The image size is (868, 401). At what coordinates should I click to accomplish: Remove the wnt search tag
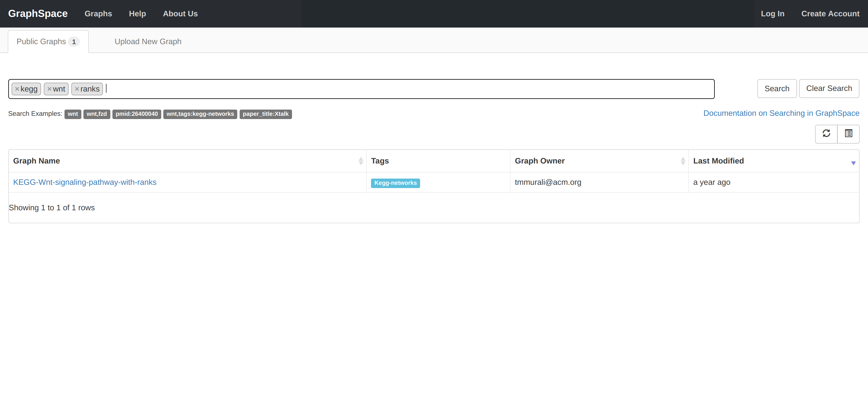pos(49,89)
